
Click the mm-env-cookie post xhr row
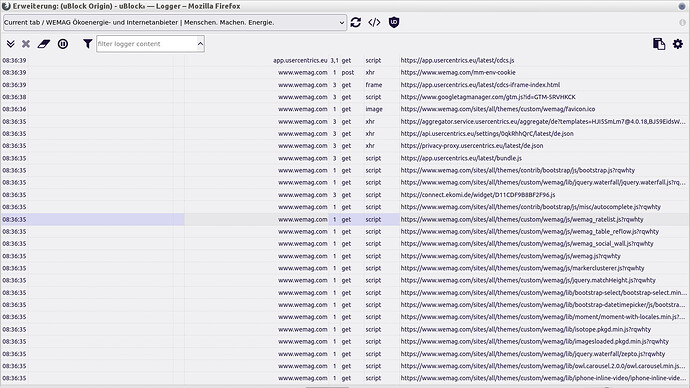(345, 73)
